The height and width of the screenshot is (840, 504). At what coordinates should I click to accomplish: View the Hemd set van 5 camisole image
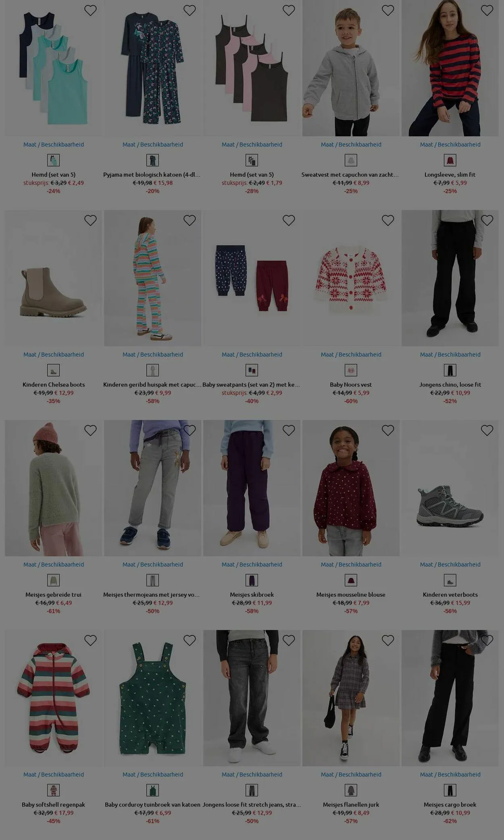click(x=252, y=68)
